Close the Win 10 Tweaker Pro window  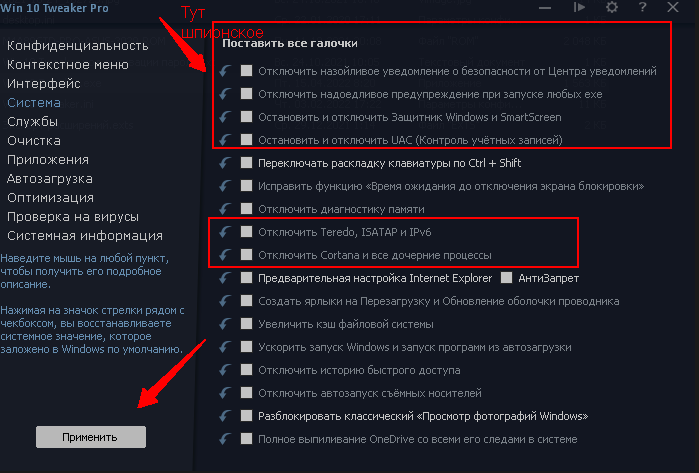673,7
